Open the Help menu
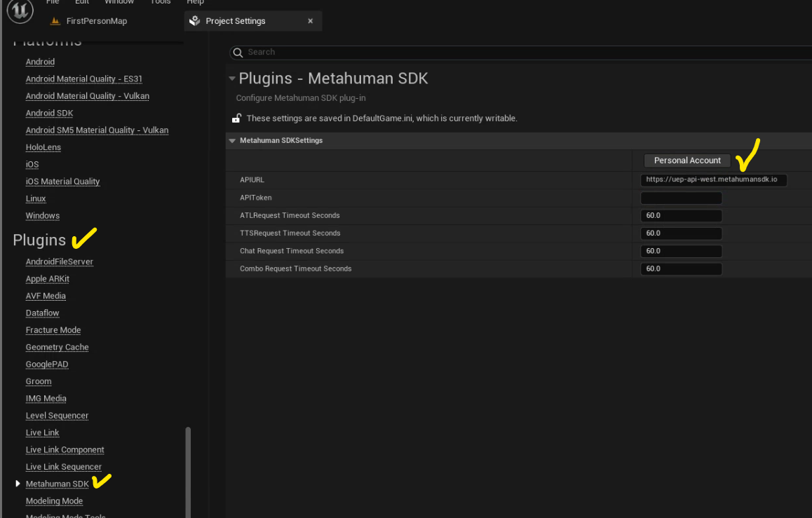 [x=195, y=2]
